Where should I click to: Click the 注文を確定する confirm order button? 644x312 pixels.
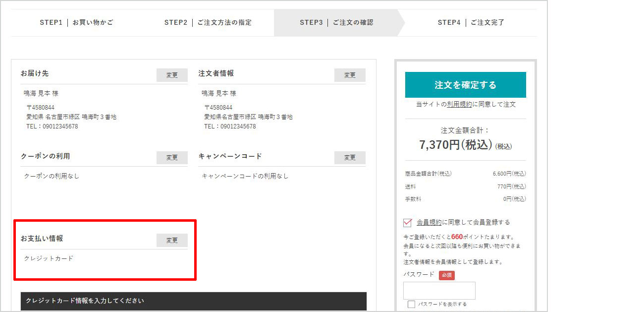[465, 84]
